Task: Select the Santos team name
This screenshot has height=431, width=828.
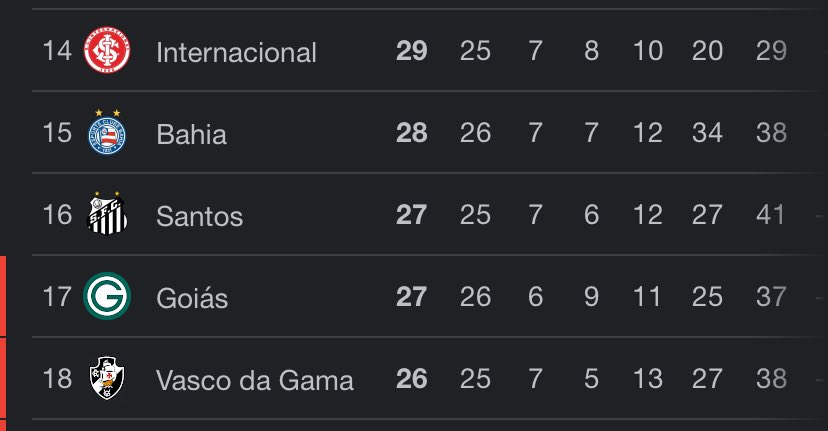Action: 200,215
